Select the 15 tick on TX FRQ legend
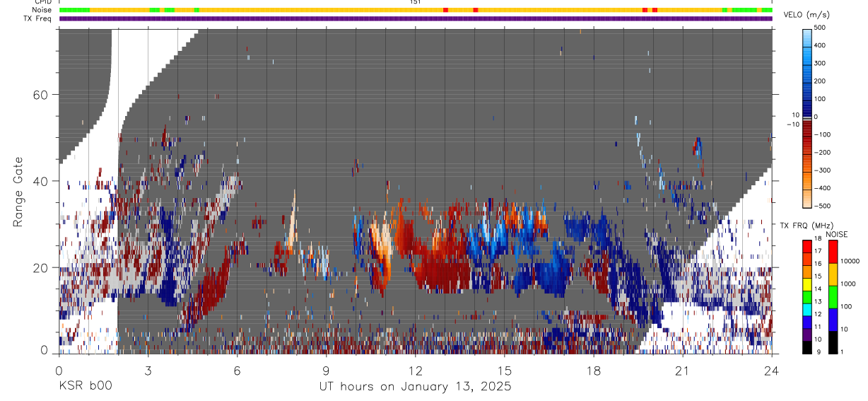The image size is (868, 401). tap(817, 277)
